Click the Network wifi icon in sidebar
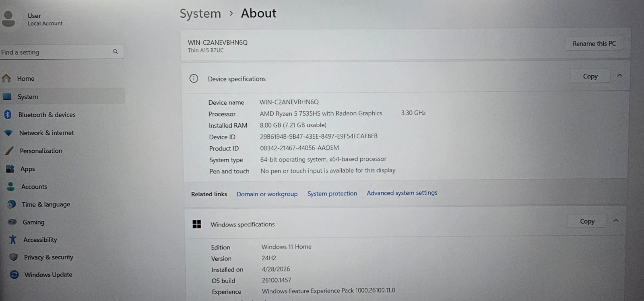The height and width of the screenshot is (301, 644). click(8, 133)
